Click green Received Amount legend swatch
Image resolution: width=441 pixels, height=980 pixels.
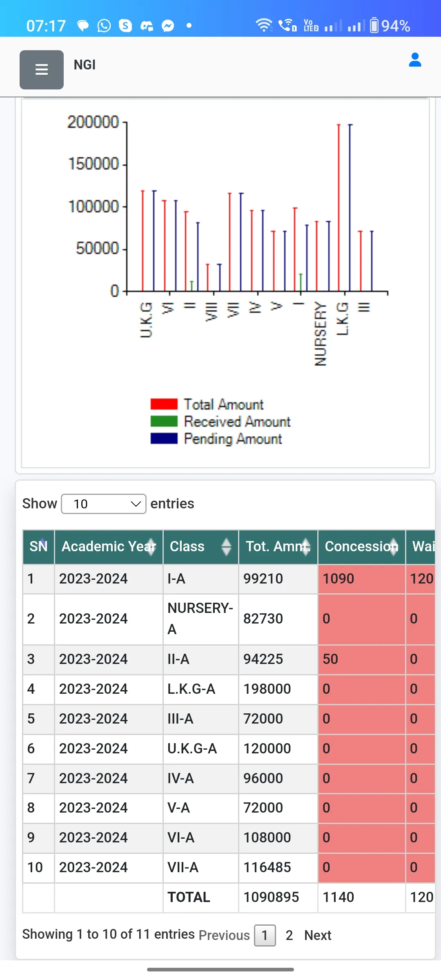tap(164, 421)
